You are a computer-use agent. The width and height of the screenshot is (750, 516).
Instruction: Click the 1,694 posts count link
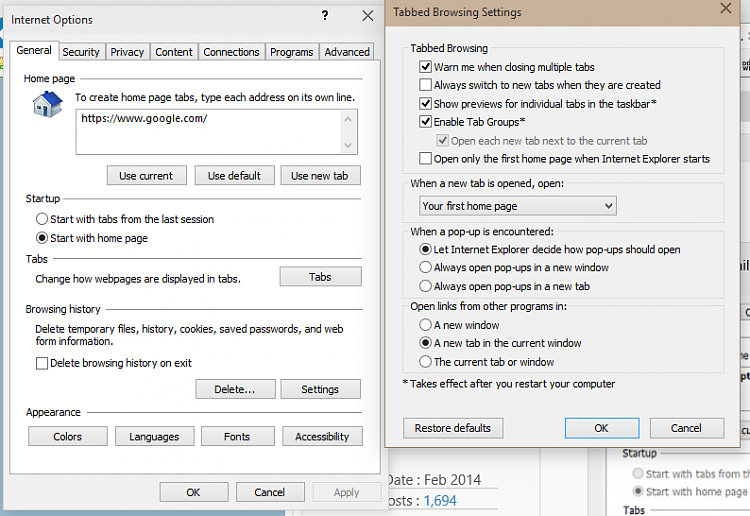[440, 501]
